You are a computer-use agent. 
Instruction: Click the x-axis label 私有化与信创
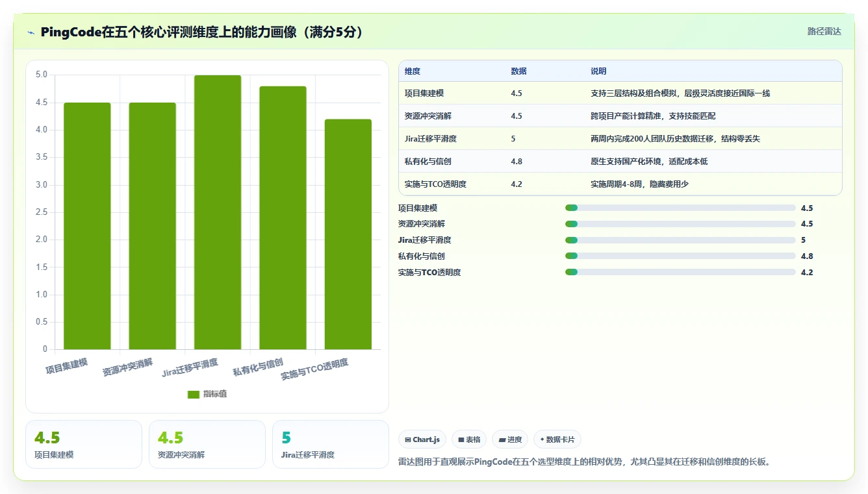pyautogui.click(x=259, y=367)
